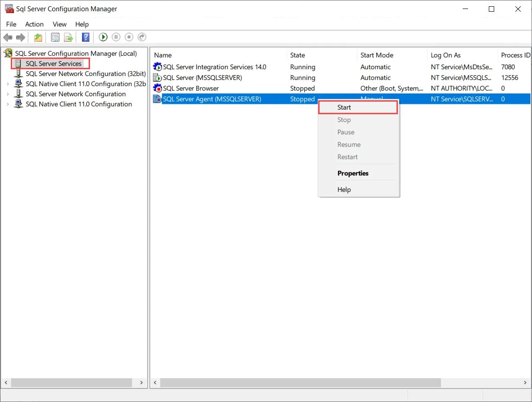
Task: Sort by the Log On As column header
Action: pyautogui.click(x=462, y=55)
